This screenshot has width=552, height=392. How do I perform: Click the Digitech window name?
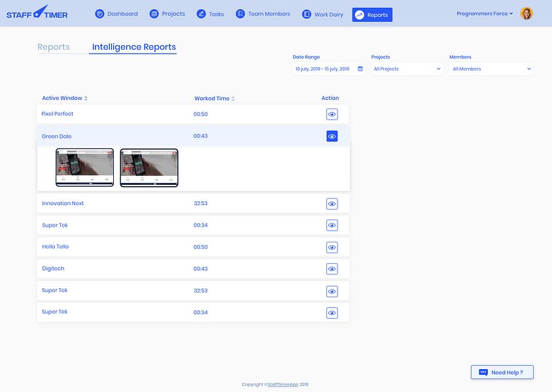(53, 269)
